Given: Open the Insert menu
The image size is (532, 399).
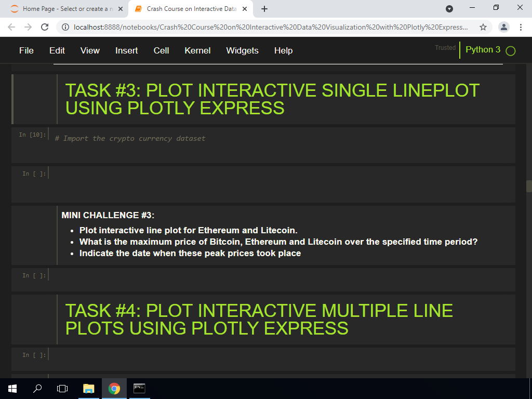Looking at the screenshot, I should tap(127, 50).
